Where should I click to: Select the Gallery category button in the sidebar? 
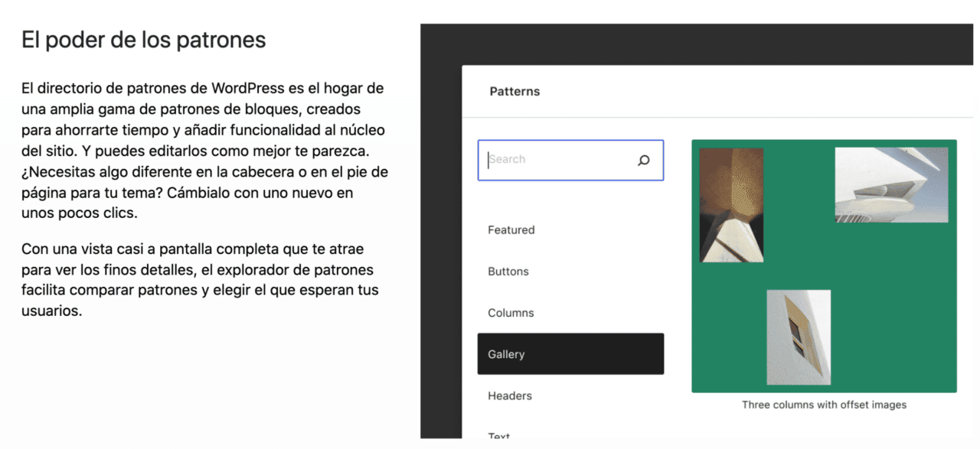(570, 353)
